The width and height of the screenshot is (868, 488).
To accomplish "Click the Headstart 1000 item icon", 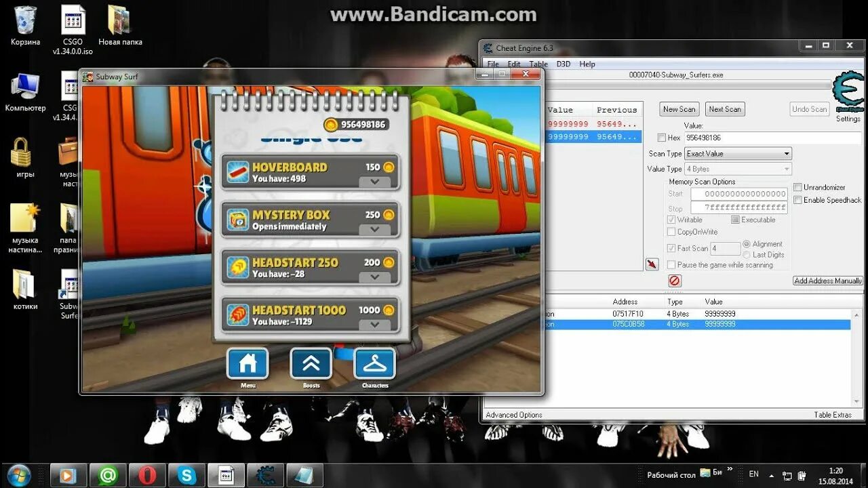I will tap(237, 315).
